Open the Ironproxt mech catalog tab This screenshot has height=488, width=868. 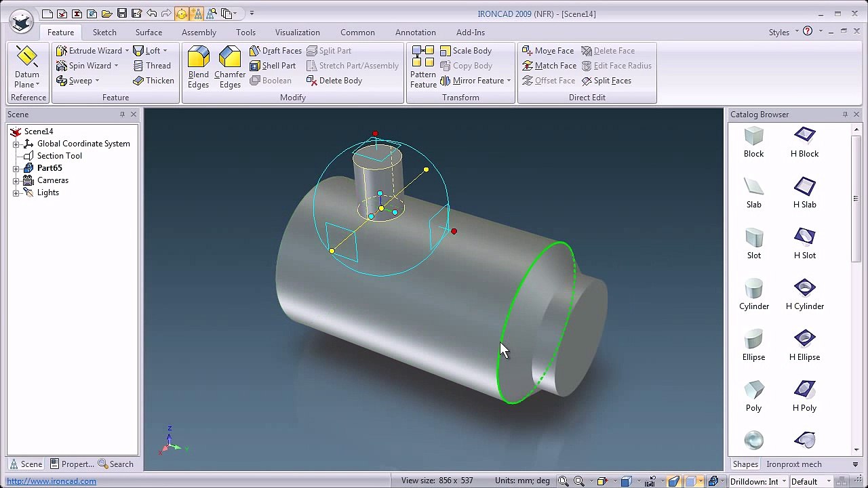tap(793, 464)
